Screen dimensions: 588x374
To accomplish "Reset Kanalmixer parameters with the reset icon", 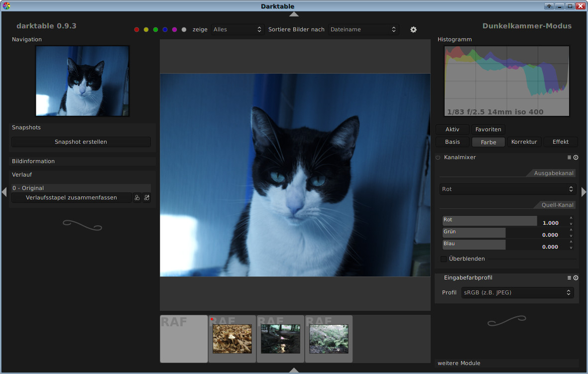I will click(x=576, y=157).
